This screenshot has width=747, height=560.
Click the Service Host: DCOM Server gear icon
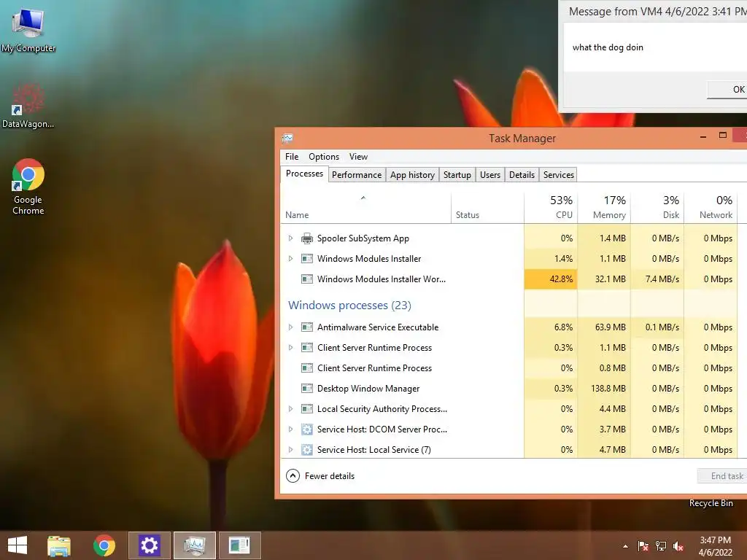(x=307, y=429)
